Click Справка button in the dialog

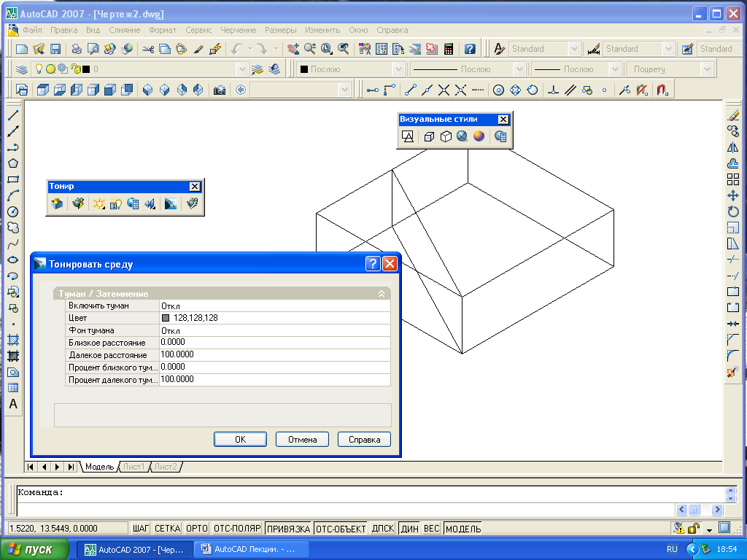364,439
